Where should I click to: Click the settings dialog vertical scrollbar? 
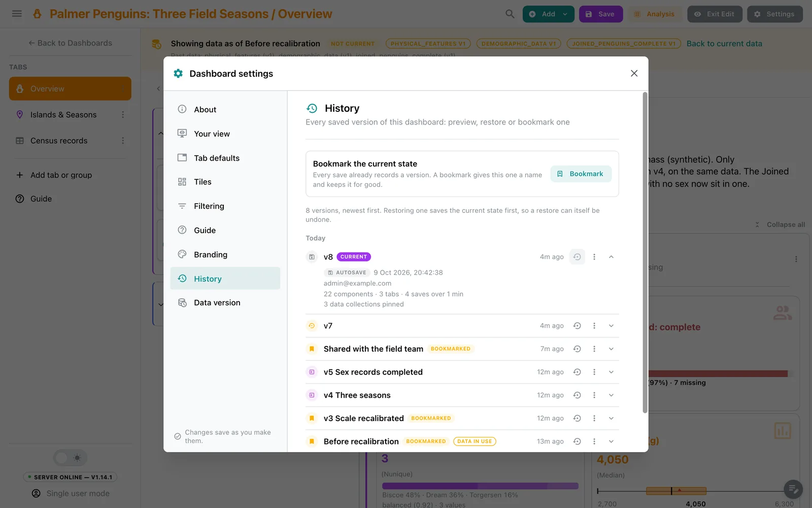tap(645, 252)
